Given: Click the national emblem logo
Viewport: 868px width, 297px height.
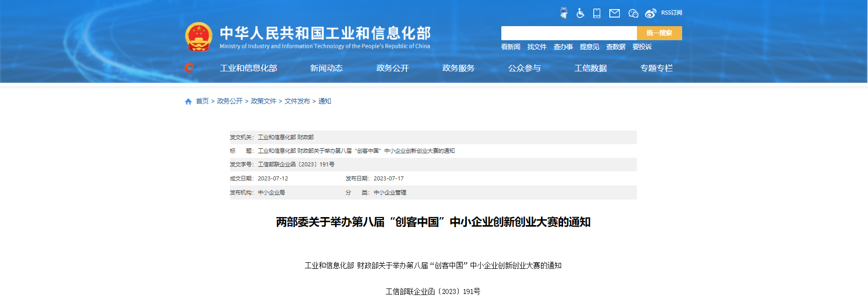Looking at the screenshot, I should pyautogui.click(x=198, y=37).
